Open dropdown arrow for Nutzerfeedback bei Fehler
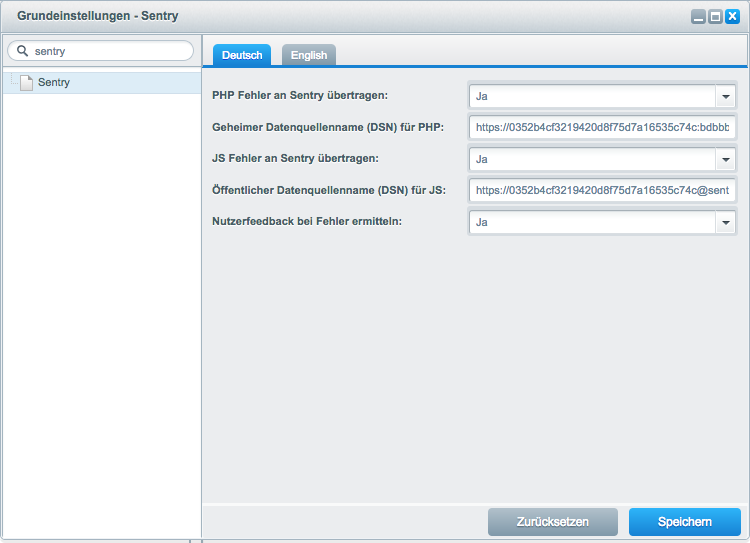Viewport: 750px width, 543px height. coord(725,222)
